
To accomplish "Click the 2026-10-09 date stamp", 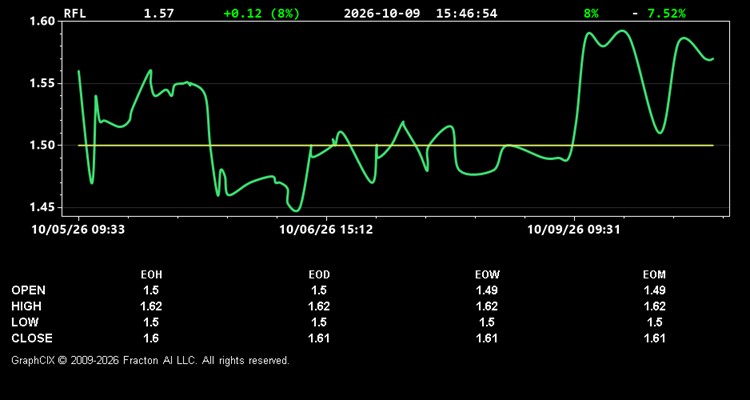I will pyautogui.click(x=382, y=13).
